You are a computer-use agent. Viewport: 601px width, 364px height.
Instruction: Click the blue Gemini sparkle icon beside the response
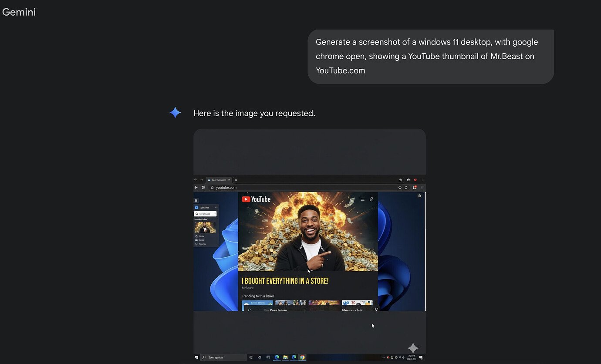coord(175,113)
